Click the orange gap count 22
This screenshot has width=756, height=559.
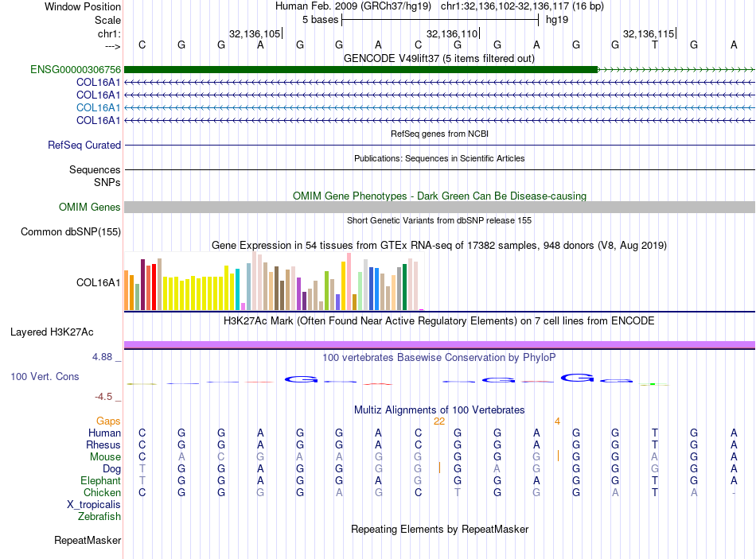[439, 421]
